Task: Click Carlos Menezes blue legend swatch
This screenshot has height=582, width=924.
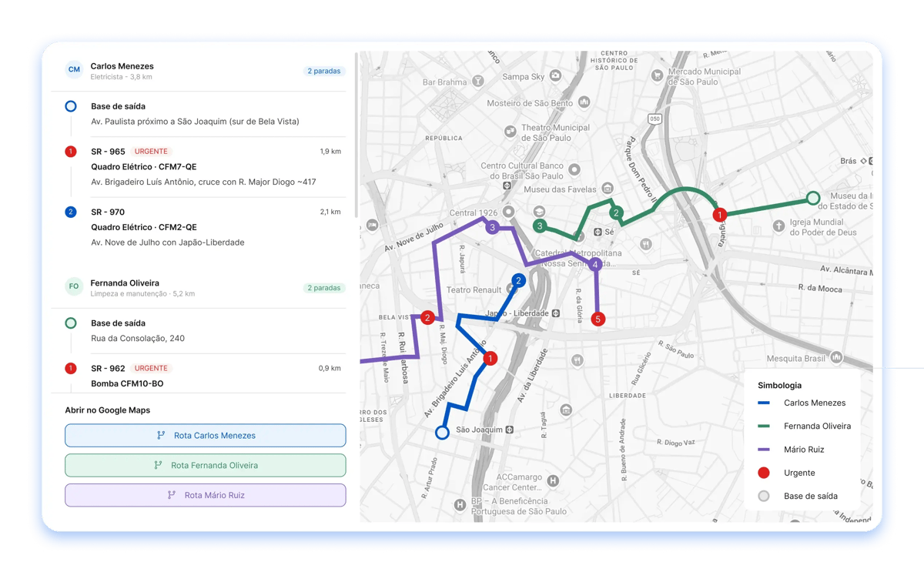Action: pyautogui.click(x=764, y=403)
